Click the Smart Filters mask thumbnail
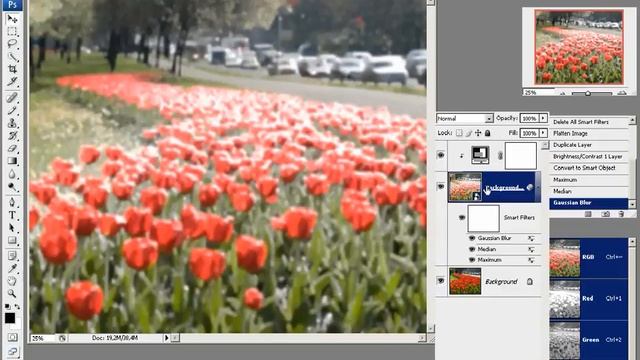Image resolution: width=640 pixels, height=360 pixels. click(x=484, y=218)
